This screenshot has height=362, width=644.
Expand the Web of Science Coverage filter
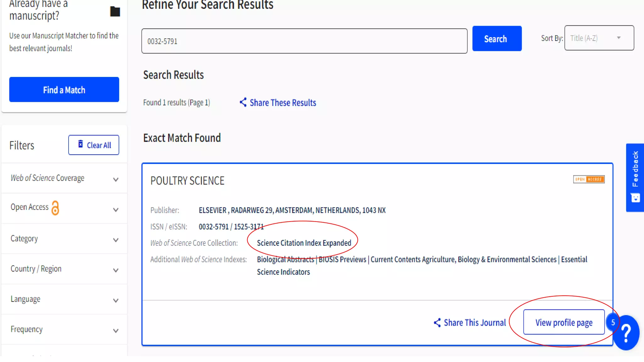[116, 179]
